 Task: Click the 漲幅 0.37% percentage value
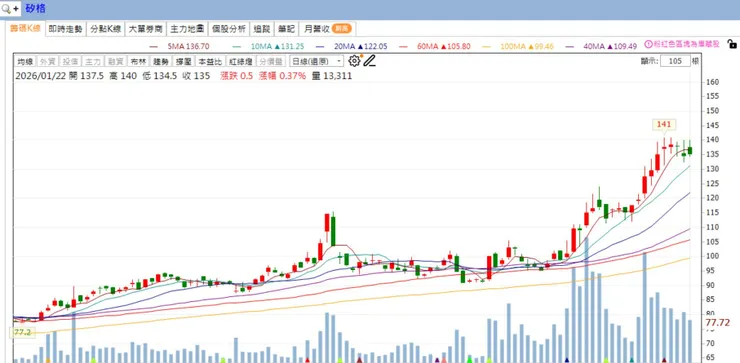(282, 76)
